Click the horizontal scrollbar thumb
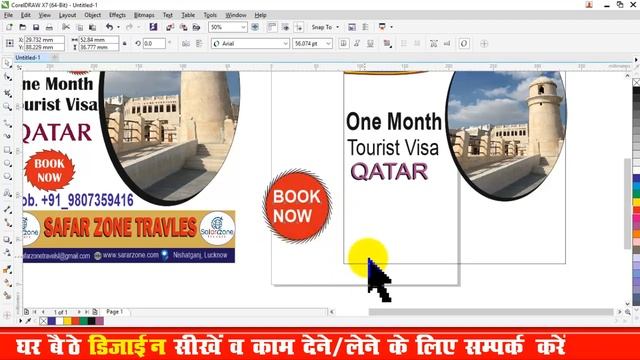The image size is (640, 360). pyautogui.click(x=491, y=312)
